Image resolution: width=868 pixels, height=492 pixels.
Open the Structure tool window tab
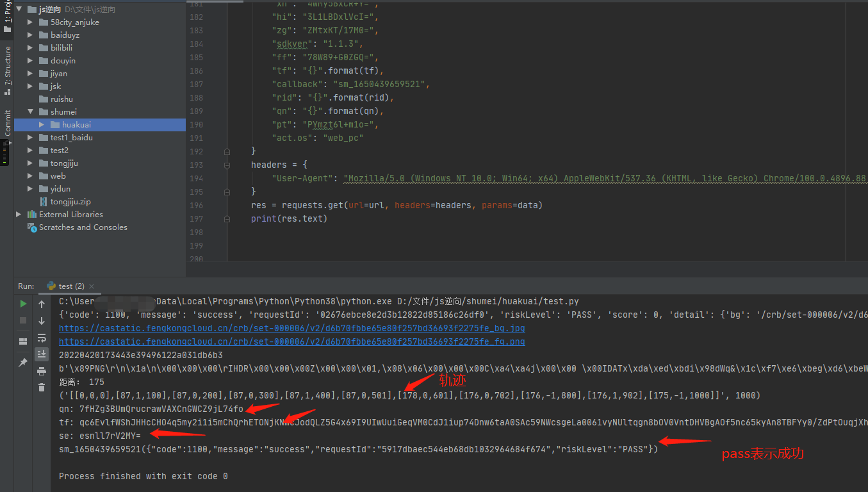click(7, 70)
